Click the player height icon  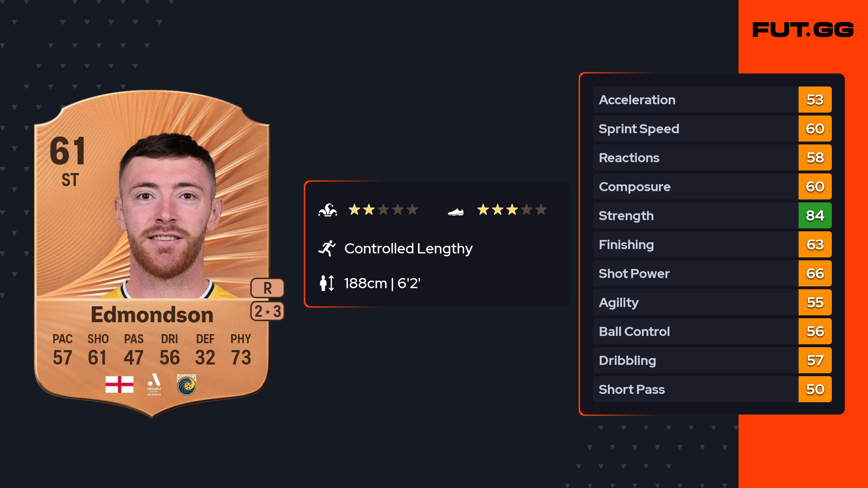click(x=327, y=283)
